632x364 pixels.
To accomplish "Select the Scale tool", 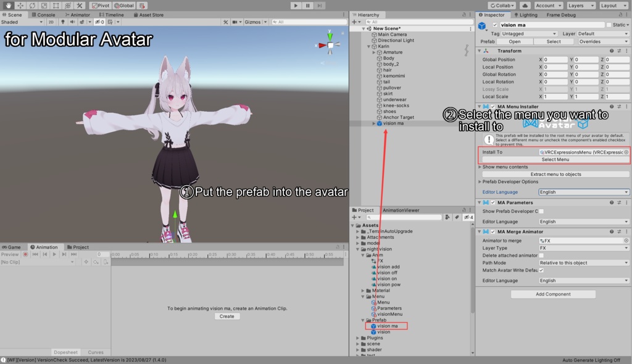I will pyautogui.click(x=44, y=5).
